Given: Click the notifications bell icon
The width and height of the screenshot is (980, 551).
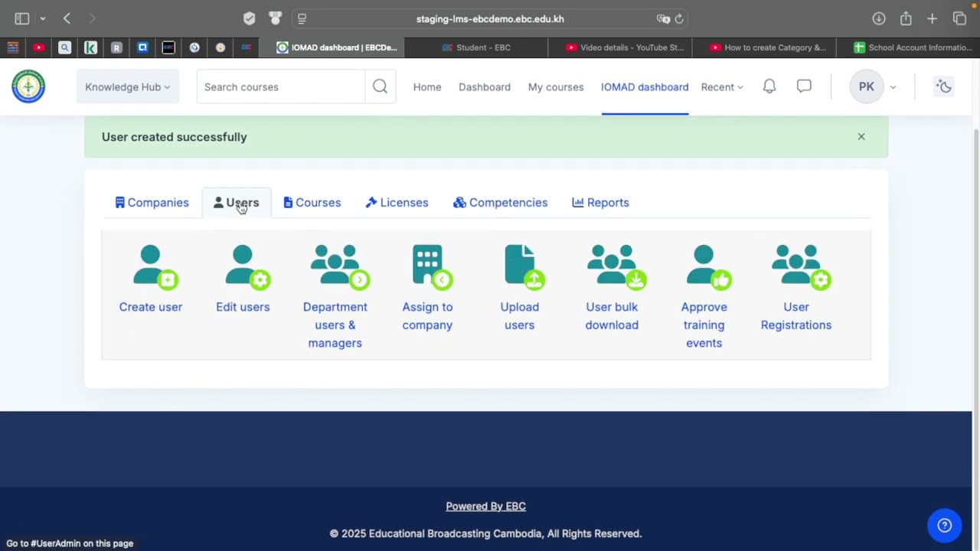Looking at the screenshot, I should click(769, 86).
